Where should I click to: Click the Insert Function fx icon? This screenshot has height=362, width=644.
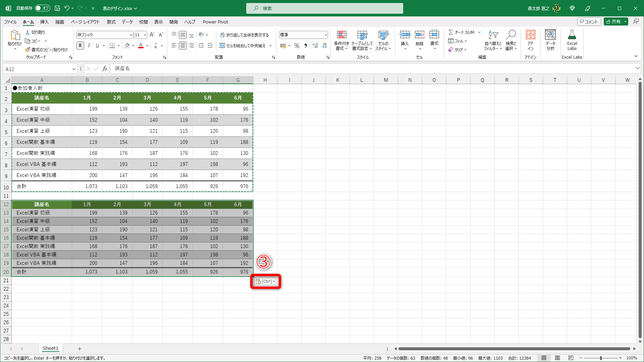pos(105,69)
